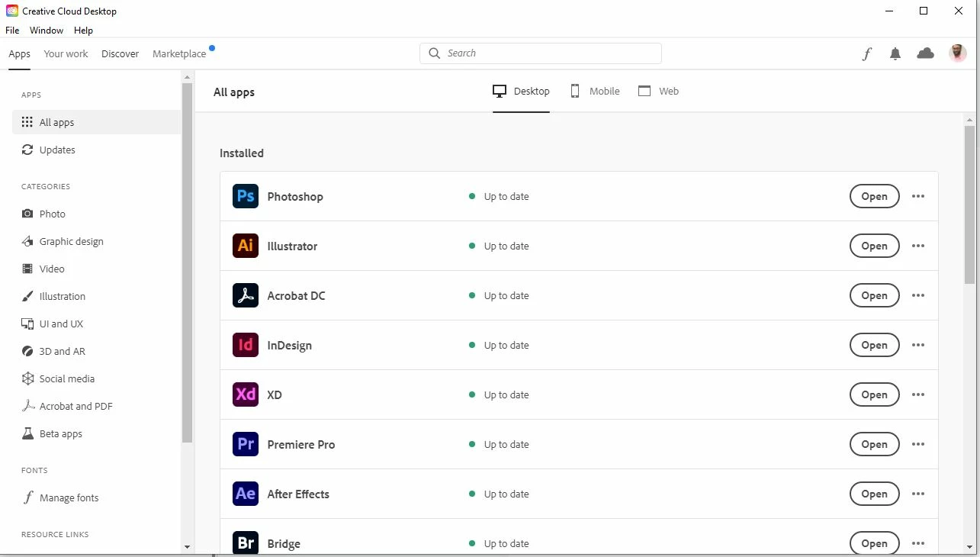
Task: Select All apps in sidebar
Action: coord(97,122)
